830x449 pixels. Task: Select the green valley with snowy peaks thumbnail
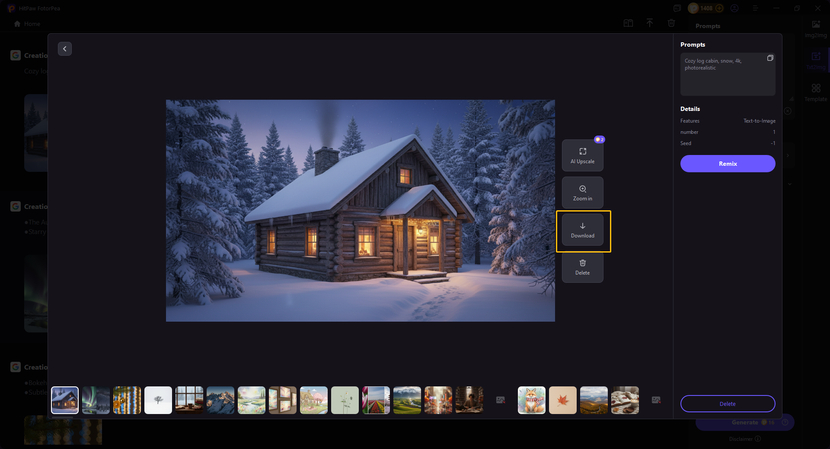coord(407,400)
